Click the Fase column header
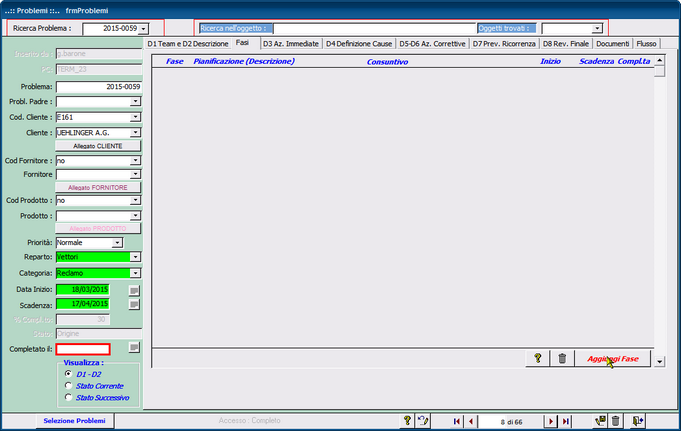The width and height of the screenshot is (681, 431). [175, 61]
